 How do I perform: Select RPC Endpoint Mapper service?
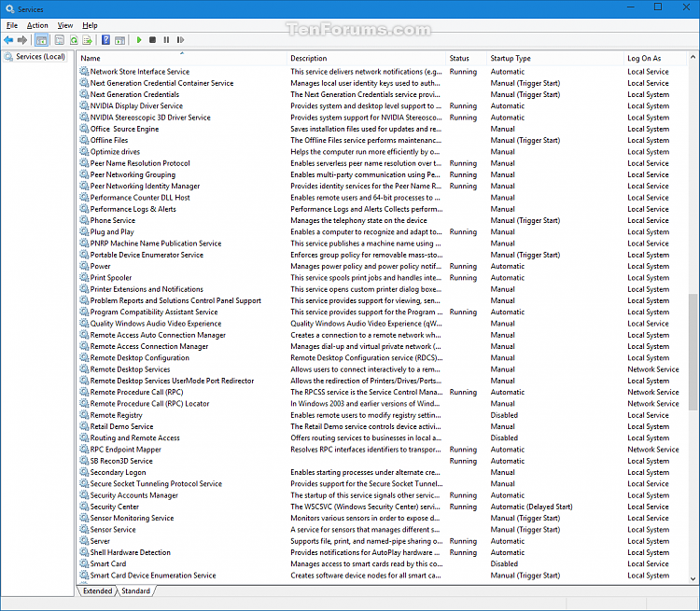pos(125,450)
